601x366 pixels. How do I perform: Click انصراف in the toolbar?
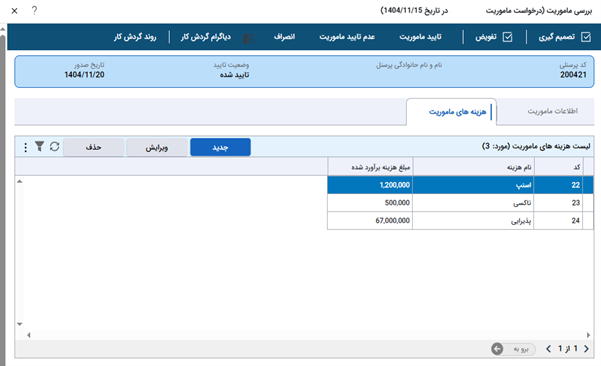[284, 37]
